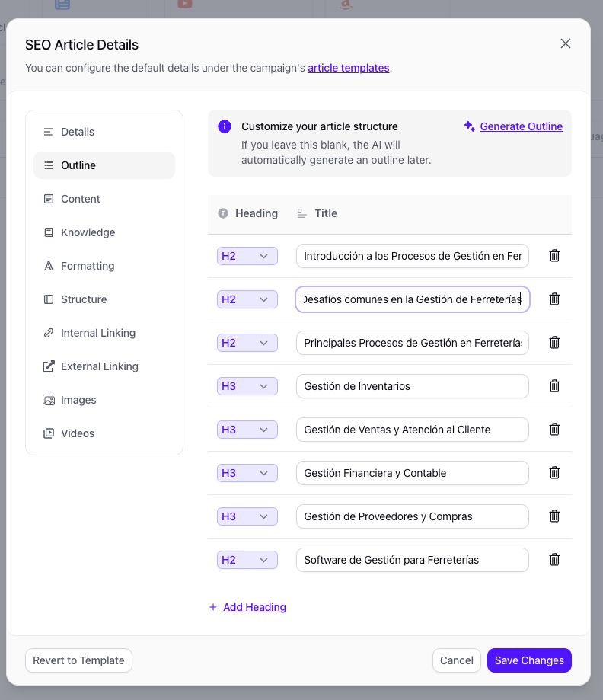Delete the Software de Gestión heading row
This screenshot has width=603, height=700.
coord(554,559)
